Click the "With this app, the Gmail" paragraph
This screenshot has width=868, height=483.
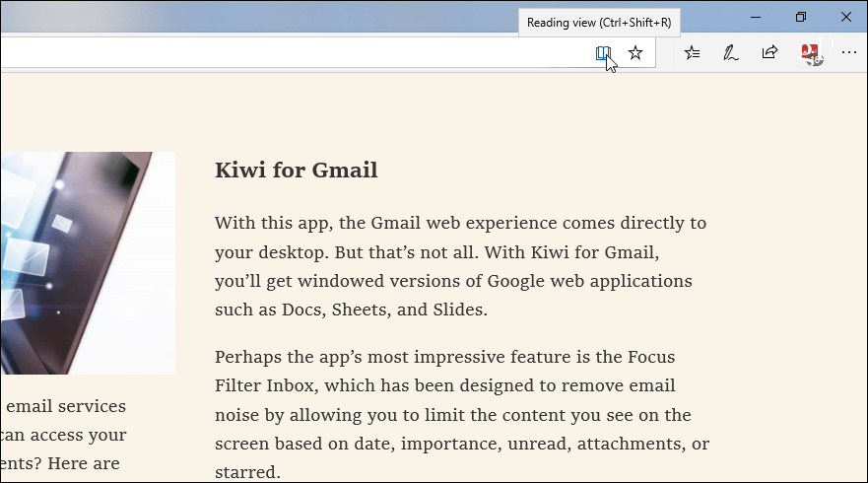point(460,266)
